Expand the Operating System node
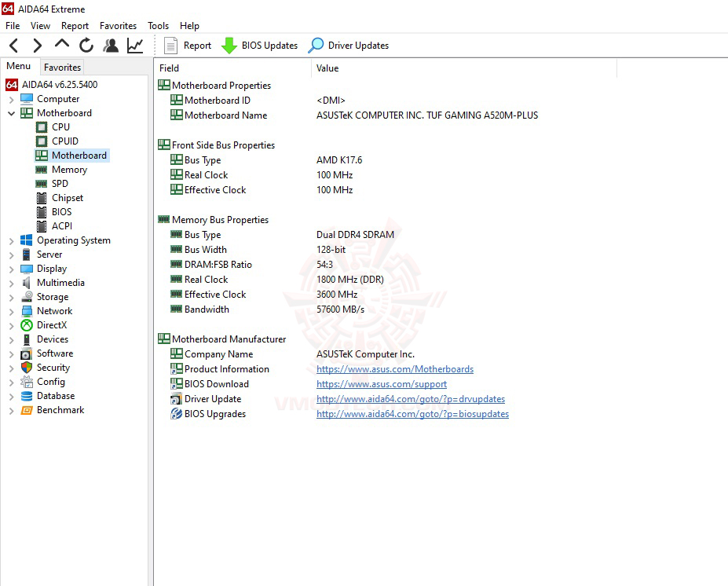Viewport: 728px width, 586px height. [x=11, y=241]
